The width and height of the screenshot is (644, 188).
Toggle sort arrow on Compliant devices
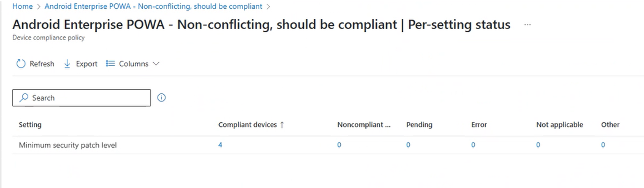[x=282, y=125]
